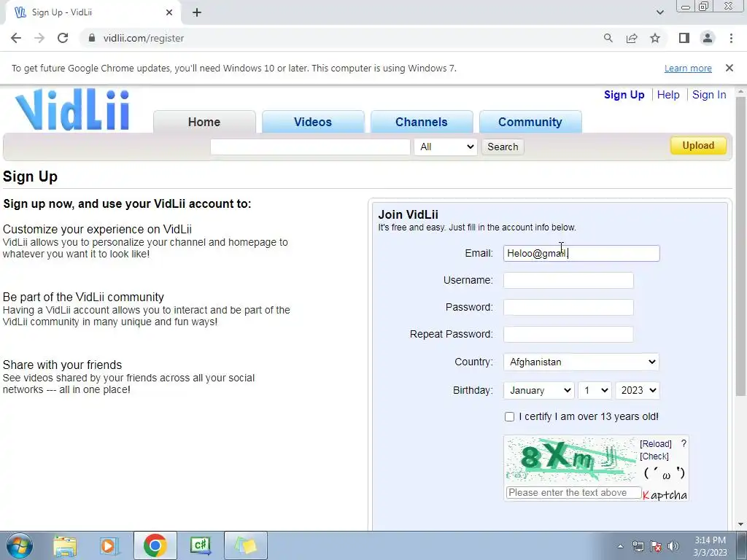Screen dimensions: 747x560
Task: Focus the site search text box
Action: (x=310, y=147)
